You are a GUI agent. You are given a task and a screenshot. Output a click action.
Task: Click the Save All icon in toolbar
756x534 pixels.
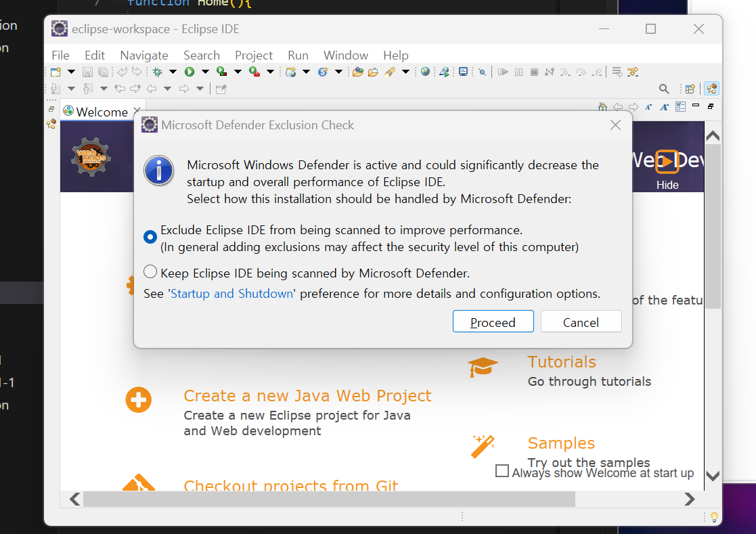103,72
